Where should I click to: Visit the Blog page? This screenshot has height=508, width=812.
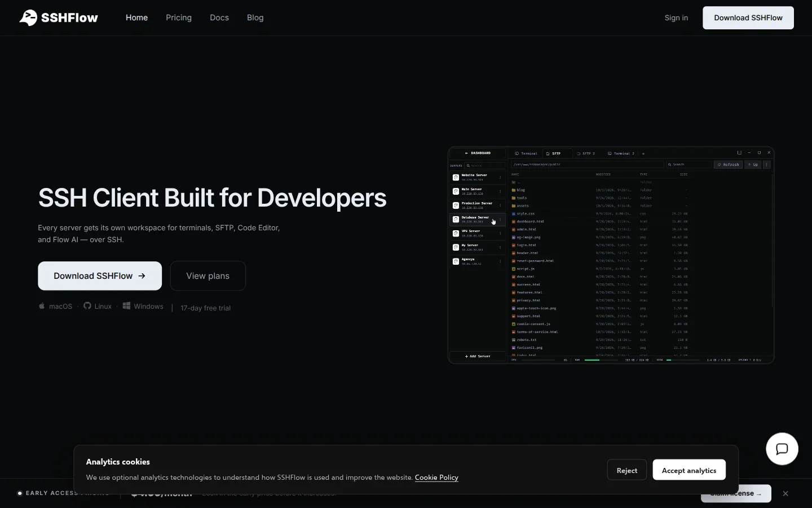[x=255, y=17]
